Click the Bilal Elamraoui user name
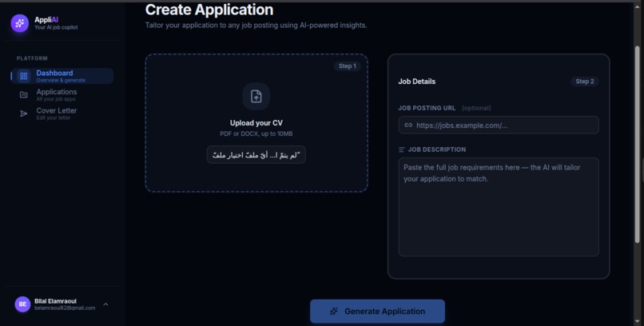Viewport: 644px width, 326px height. 55,301
